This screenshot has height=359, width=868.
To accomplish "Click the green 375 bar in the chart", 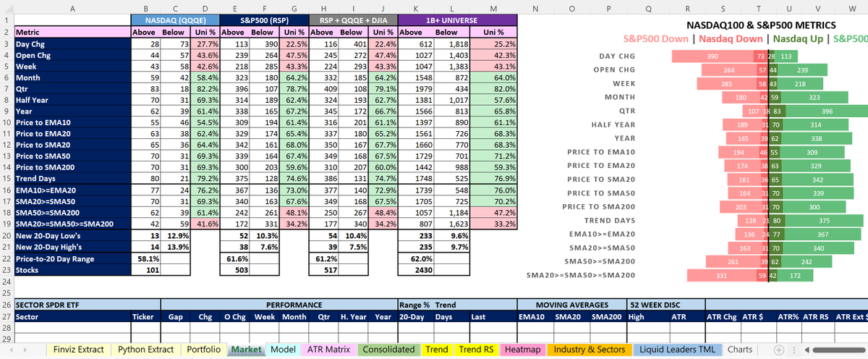I will tap(824, 221).
